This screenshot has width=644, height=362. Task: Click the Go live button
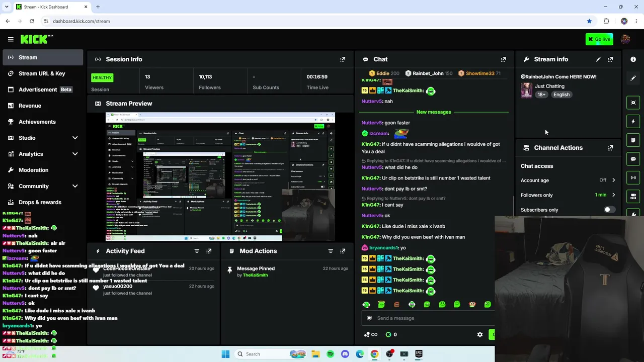coord(599,39)
